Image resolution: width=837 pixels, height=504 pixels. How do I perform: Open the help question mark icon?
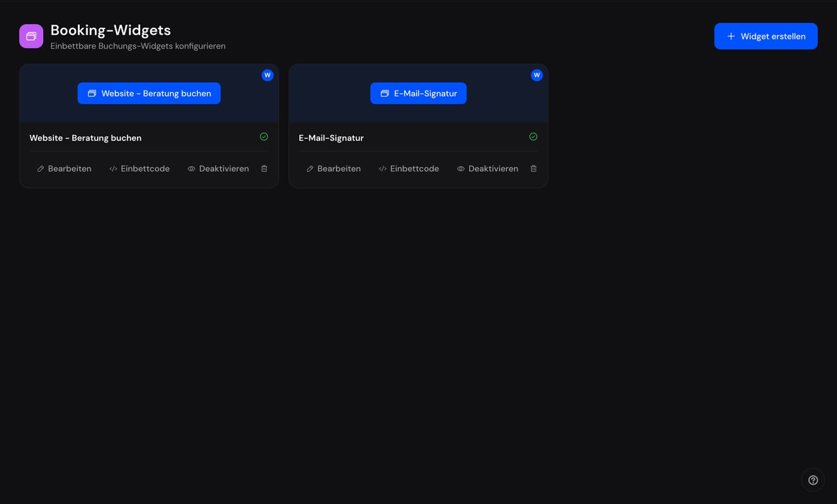pyautogui.click(x=813, y=480)
